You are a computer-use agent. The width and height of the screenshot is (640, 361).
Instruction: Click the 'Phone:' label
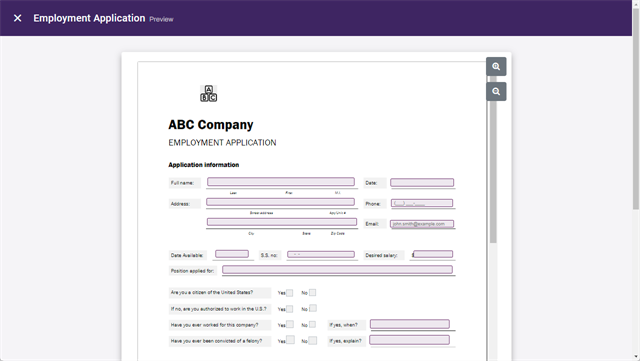point(373,204)
